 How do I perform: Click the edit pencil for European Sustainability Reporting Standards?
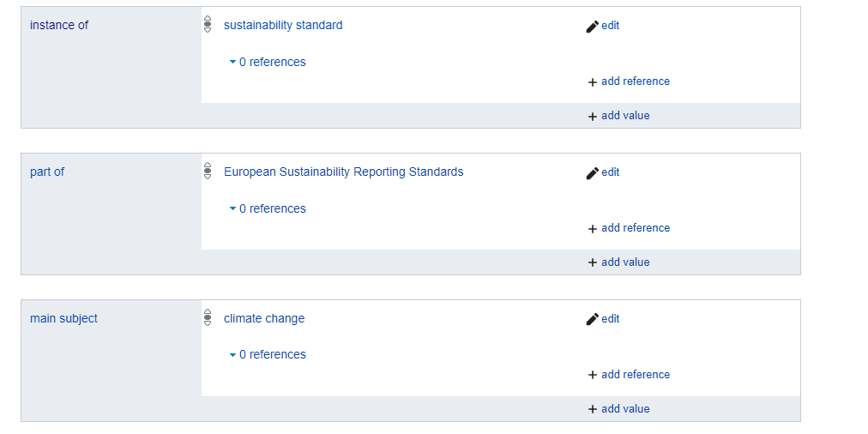tap(602, 172)
